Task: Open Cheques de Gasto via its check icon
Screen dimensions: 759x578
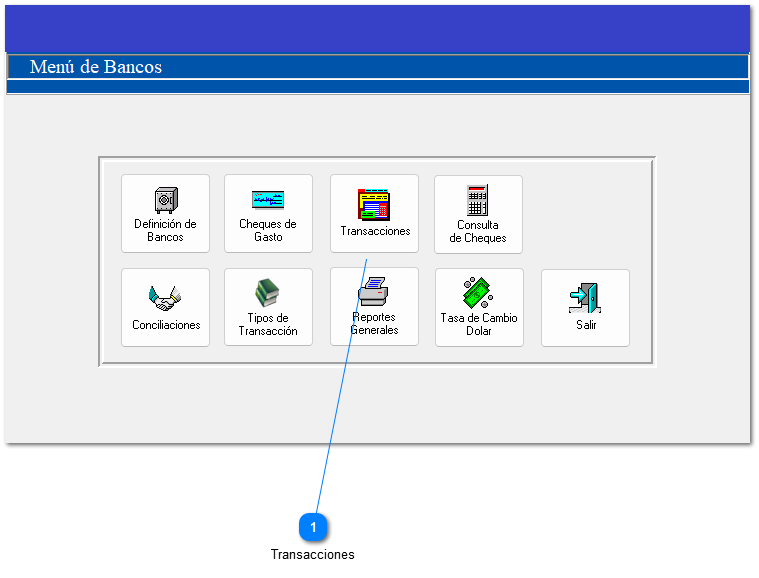Action: coord(268,199)
